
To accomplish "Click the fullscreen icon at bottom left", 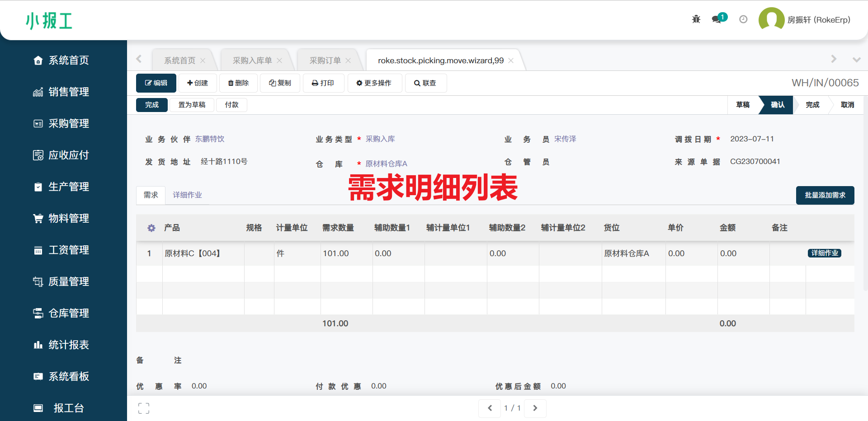I will 144,408.
